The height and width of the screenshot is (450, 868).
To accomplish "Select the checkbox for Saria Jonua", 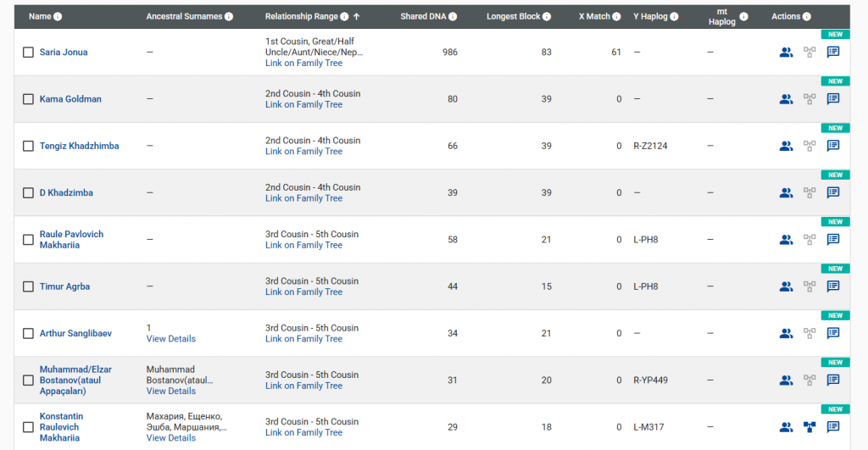I will coord(28,53).
